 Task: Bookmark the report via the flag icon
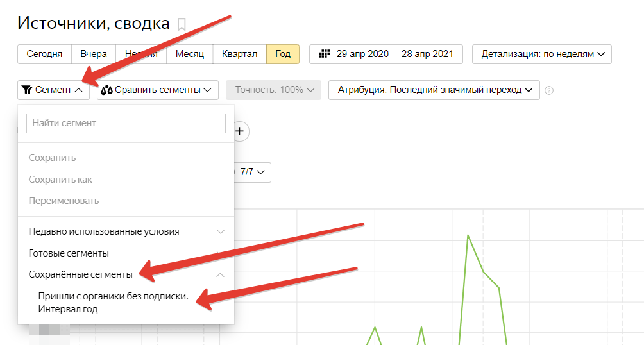182,24
